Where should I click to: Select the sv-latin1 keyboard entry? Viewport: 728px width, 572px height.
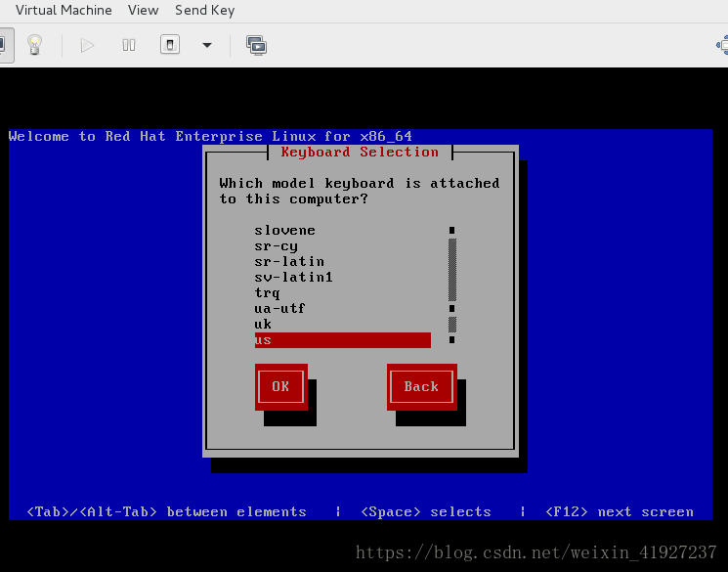pos(342,278)
